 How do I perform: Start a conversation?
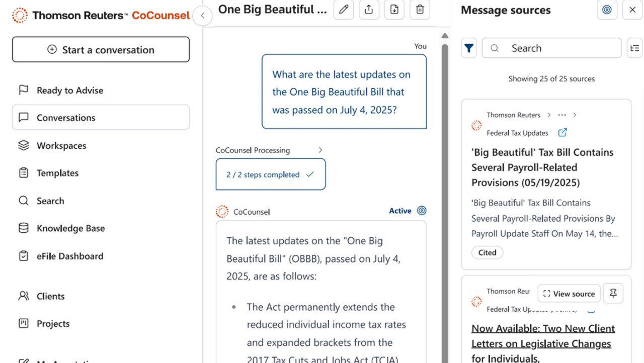pyautogui.click(x=101, y=49)
